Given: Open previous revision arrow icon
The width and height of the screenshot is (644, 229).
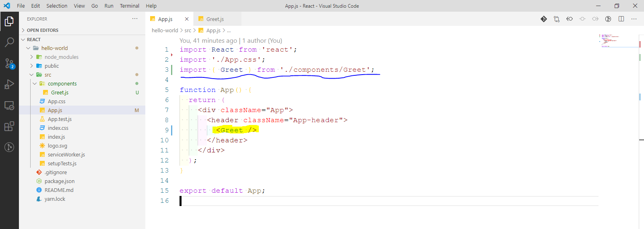Looking at the screenshot, I should (x=570, y=19).
